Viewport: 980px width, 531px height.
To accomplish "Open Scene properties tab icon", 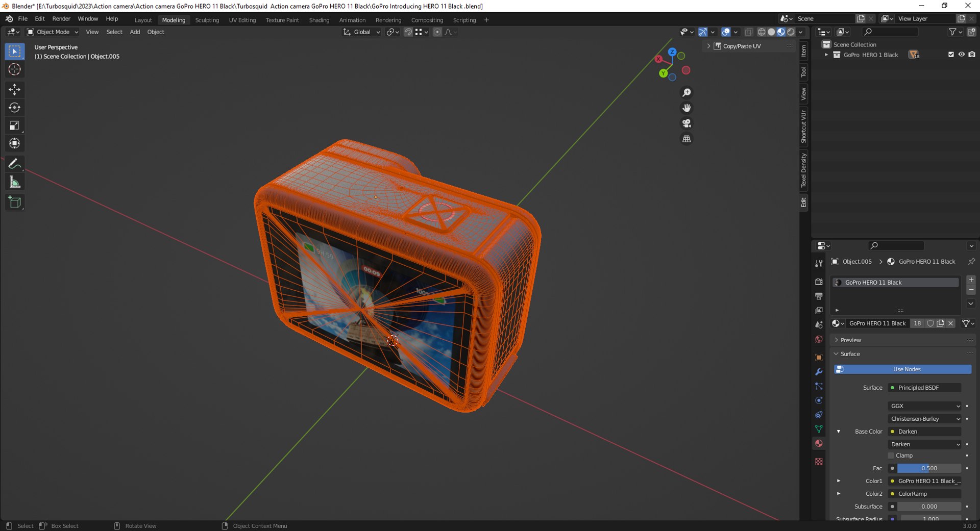I will pyautogui.click(x=819, y=324).
